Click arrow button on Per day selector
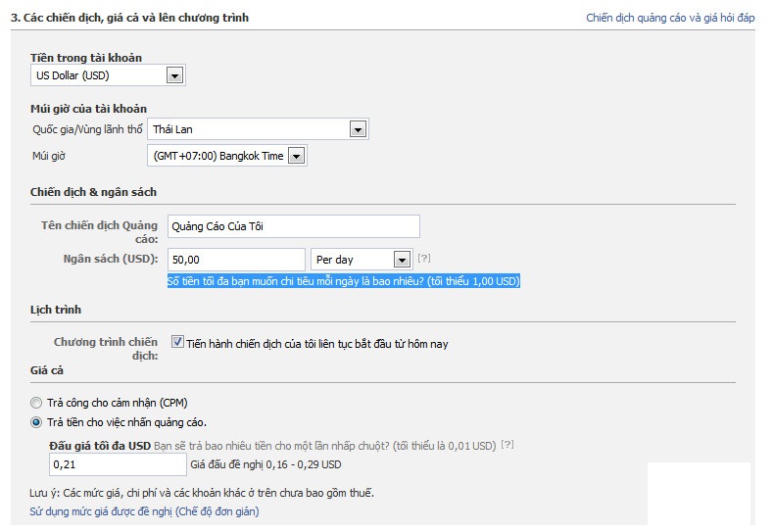The height and width of the screenshot is (532, 773). (x=402, y=260)
